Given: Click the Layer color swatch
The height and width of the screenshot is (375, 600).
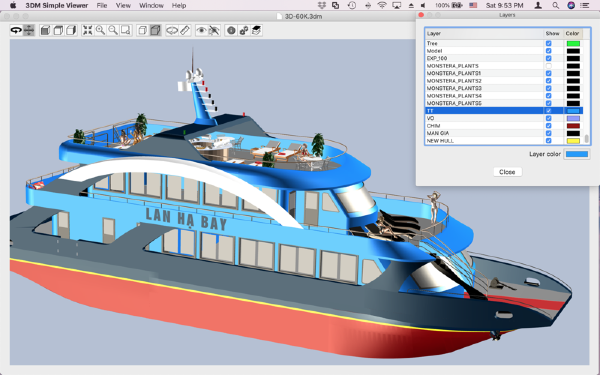Looking at the screenshot, I should tap(577, 154).
